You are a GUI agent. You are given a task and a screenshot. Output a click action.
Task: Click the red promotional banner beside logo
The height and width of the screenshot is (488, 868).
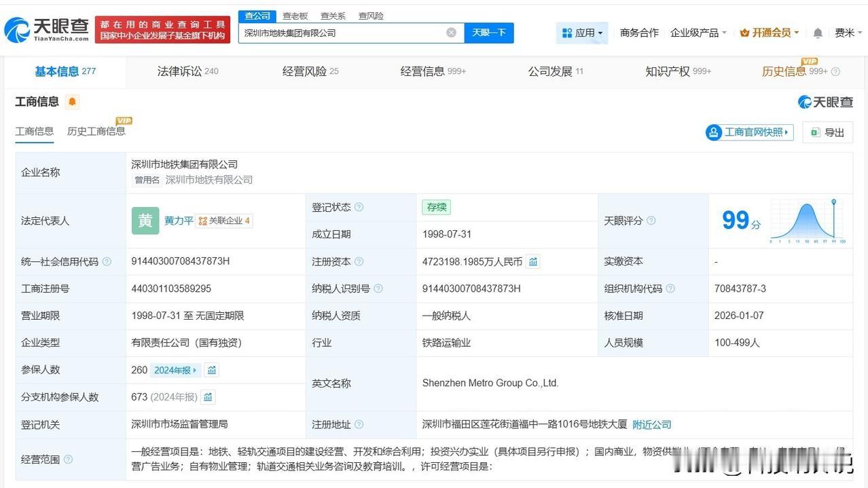[163, 30]
